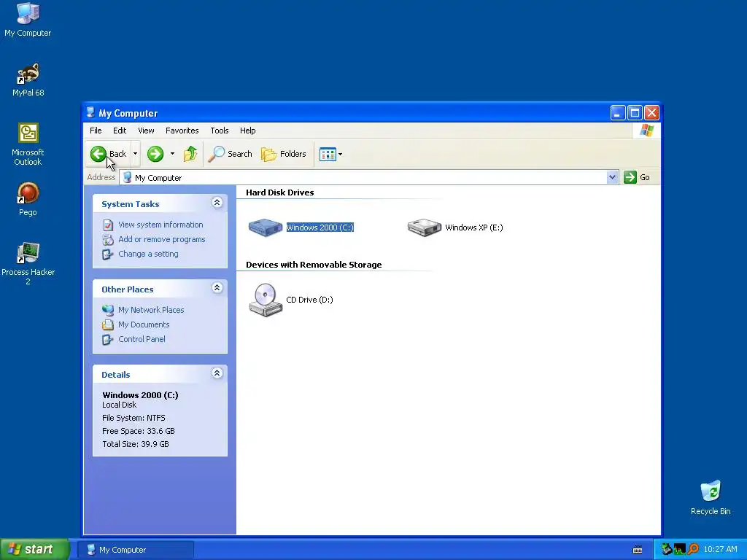Click Change a setting link

148,254
